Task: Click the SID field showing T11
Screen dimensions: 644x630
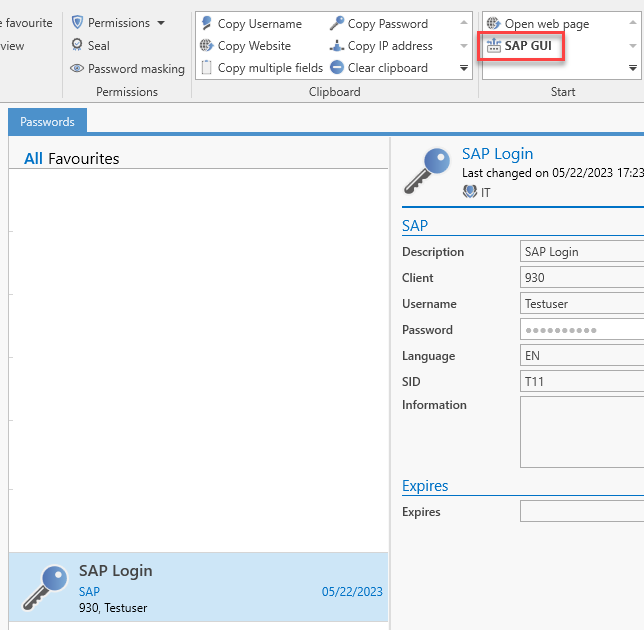Action: [x=582, y=382]
